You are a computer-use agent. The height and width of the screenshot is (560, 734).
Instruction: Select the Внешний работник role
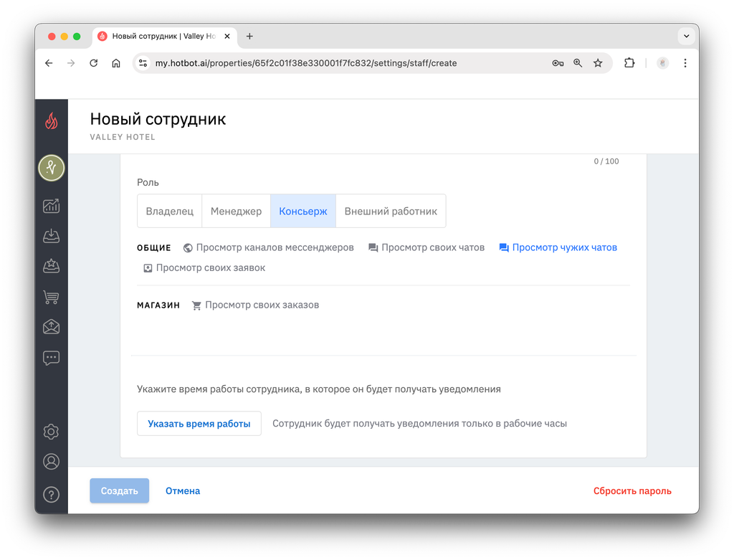(x=391, y=212)
